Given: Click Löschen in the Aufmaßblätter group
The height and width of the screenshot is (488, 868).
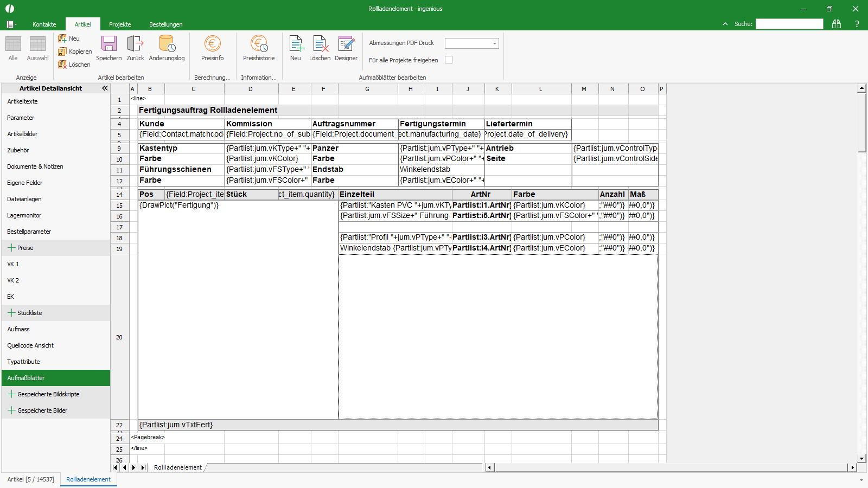Looking at the screenshot, I should (x=320, y=48).
